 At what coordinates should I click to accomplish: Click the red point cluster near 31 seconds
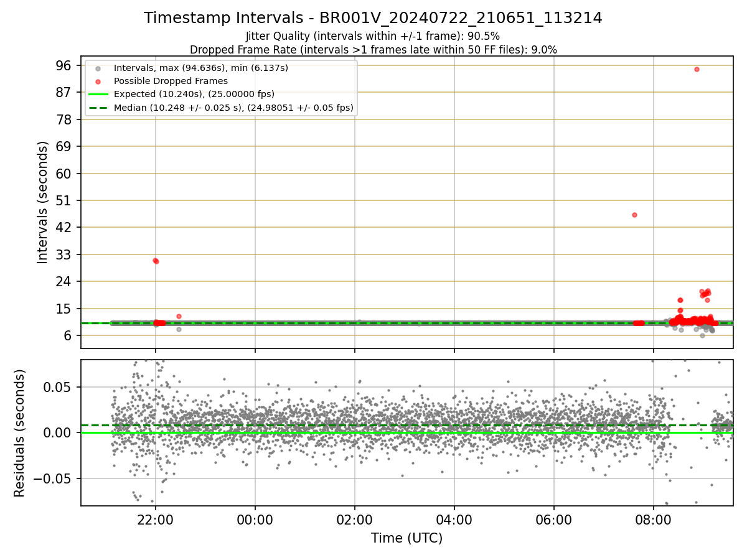click(156, 261)
